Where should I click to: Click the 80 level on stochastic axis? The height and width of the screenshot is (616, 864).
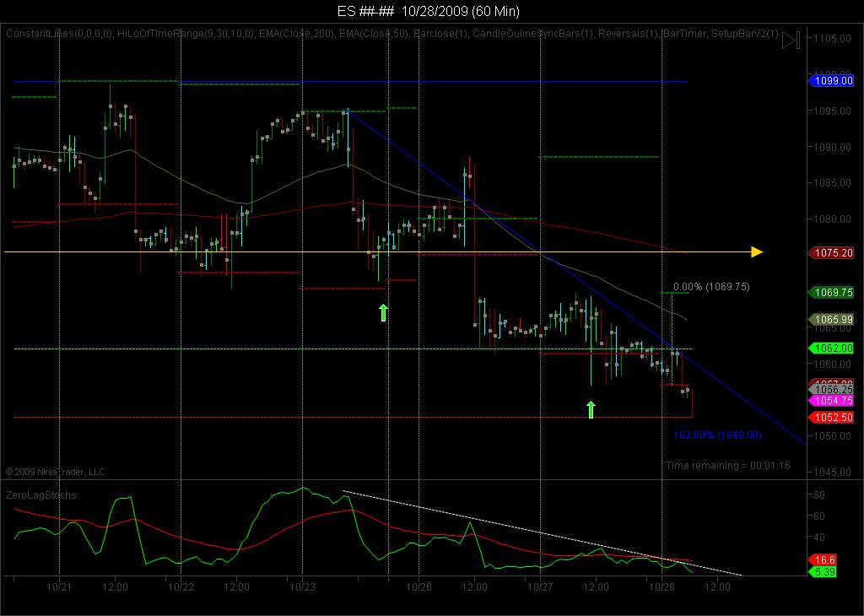click(x=819, y=495)
